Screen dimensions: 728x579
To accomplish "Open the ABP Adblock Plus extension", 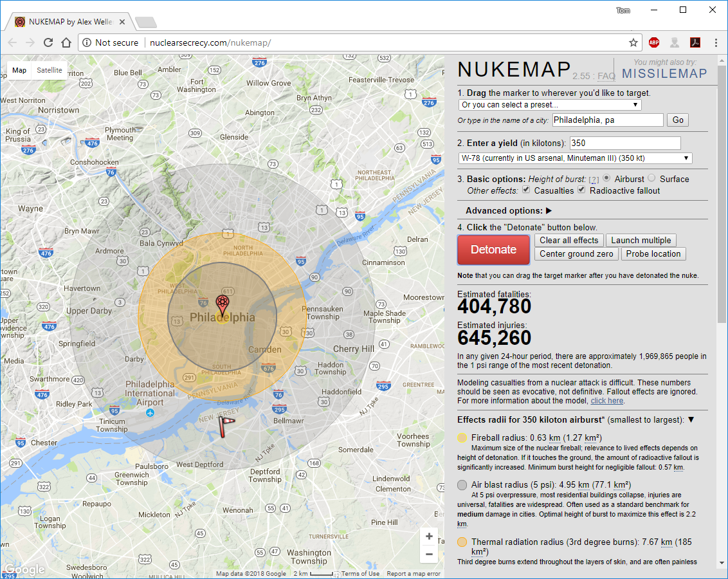I will click(653, 42).
